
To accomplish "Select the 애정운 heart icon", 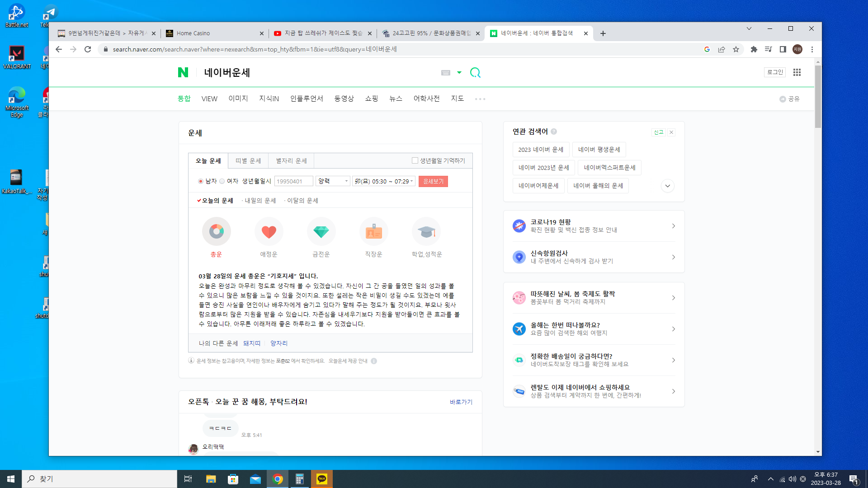I will (269, 231).
